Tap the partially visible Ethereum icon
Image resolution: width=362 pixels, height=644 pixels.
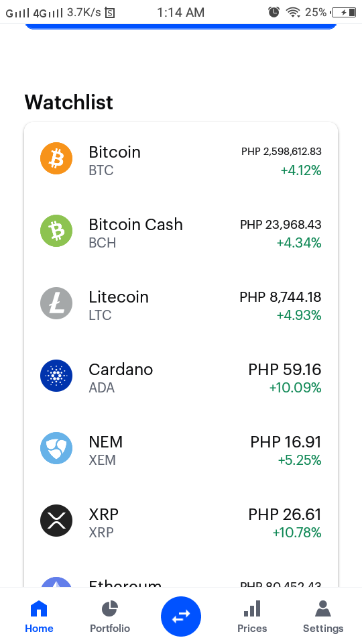[56, 582]
